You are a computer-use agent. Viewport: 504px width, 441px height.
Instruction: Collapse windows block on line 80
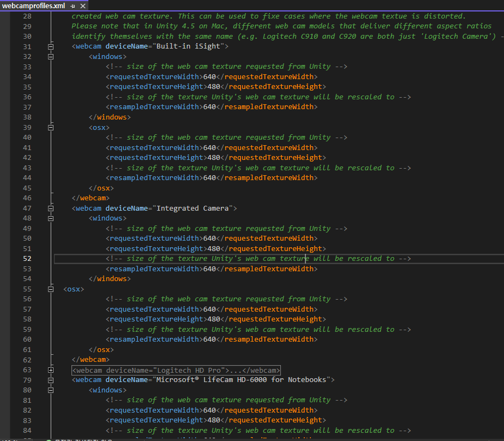coord(51,390)
